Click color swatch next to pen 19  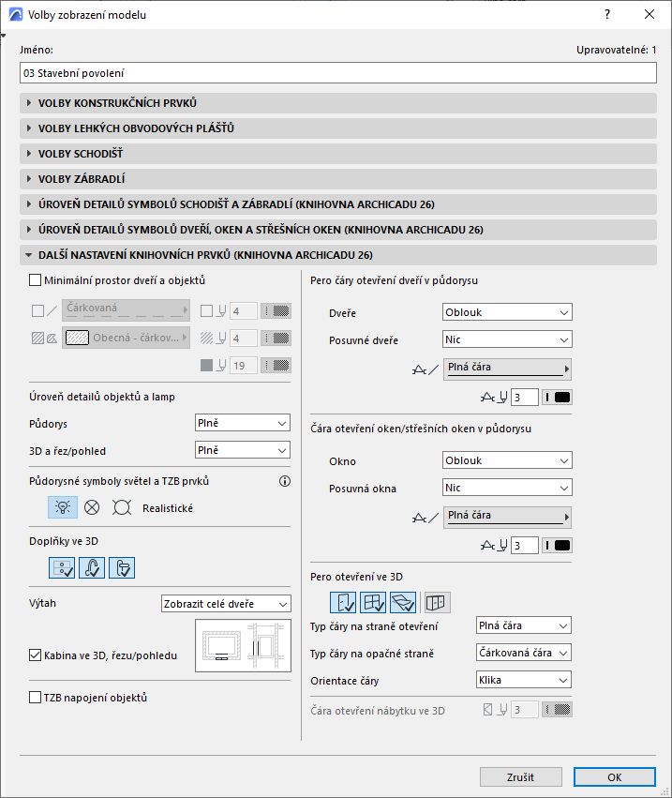click(276, 365)
